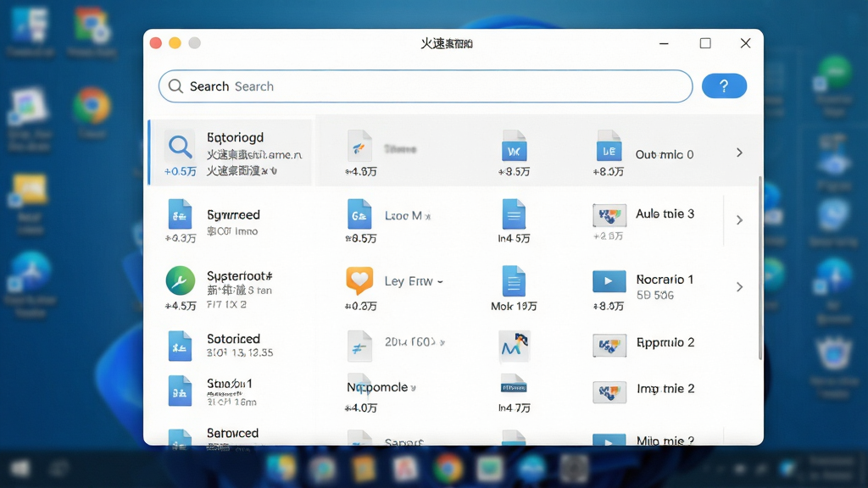Open Chrome icon on the desktop
The width and height of the screenshot is (868, 488).
click(92, 106)
